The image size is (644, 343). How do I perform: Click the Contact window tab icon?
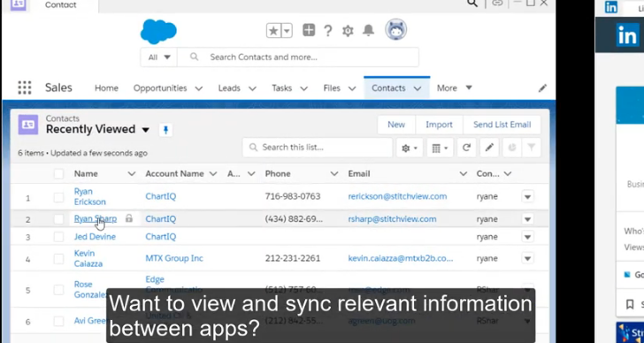point(18,5)
